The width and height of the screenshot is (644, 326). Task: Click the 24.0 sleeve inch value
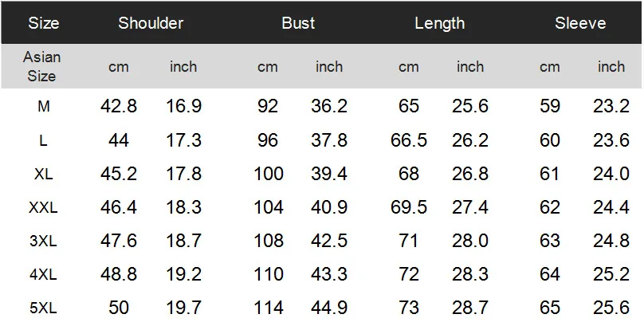click(611, 174)
